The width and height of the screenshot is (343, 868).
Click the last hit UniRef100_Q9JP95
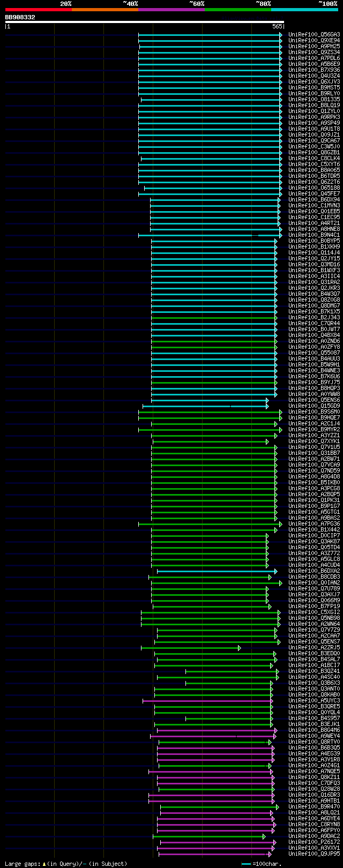click(x=314, y=854)
